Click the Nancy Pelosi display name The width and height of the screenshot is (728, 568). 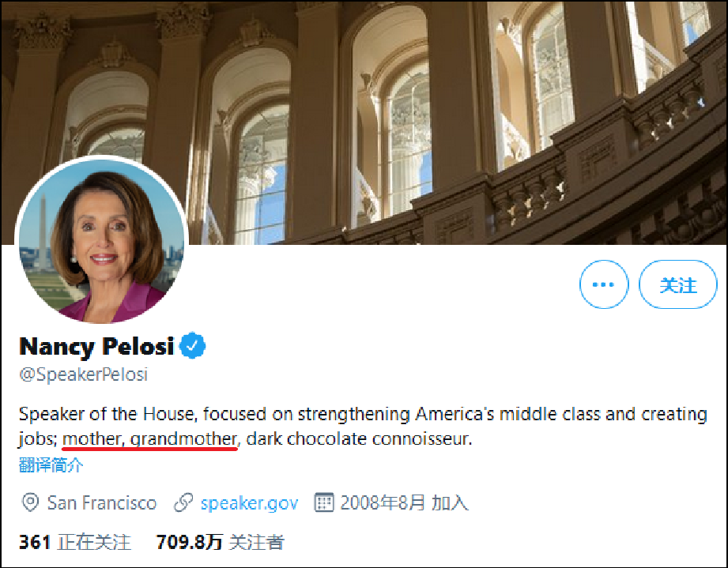coord(98,346)
